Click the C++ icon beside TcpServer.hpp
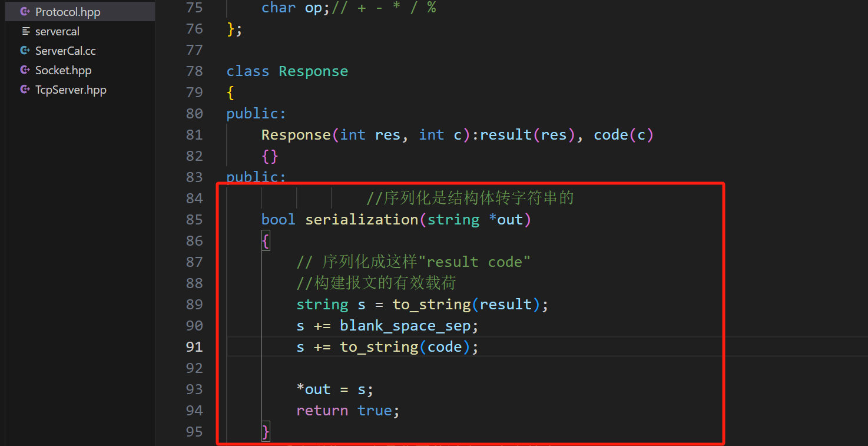This screenshot has height=446, width=868. point(25,90)
